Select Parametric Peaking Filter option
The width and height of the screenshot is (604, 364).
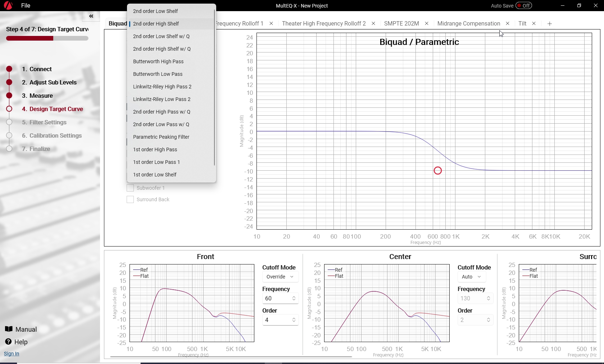(171, 137)
